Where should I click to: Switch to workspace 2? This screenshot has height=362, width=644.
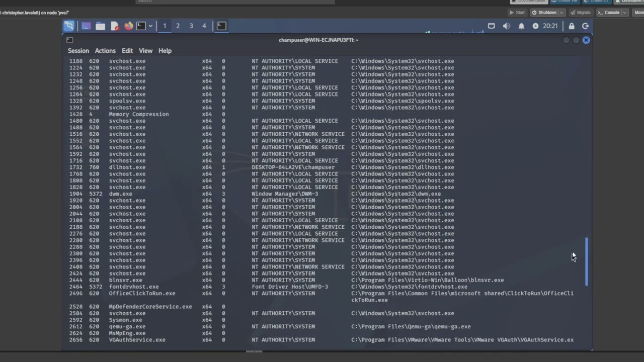click(x=178, y=26)
